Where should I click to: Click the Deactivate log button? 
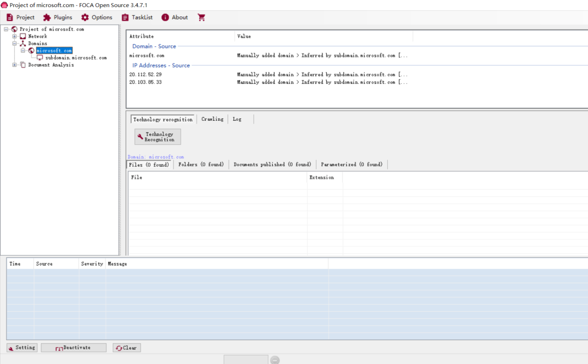[x=73, y=348]
